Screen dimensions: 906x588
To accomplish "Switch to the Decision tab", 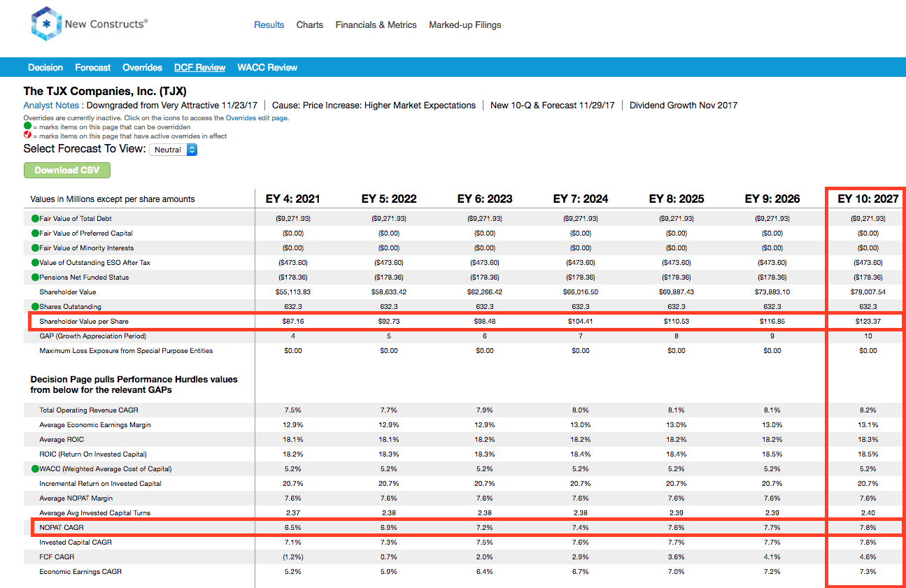I will 45,68.
